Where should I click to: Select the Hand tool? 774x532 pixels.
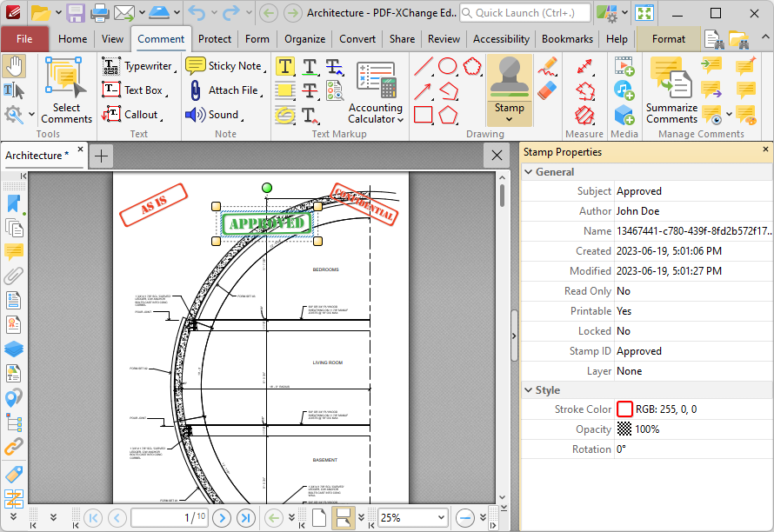14,67
